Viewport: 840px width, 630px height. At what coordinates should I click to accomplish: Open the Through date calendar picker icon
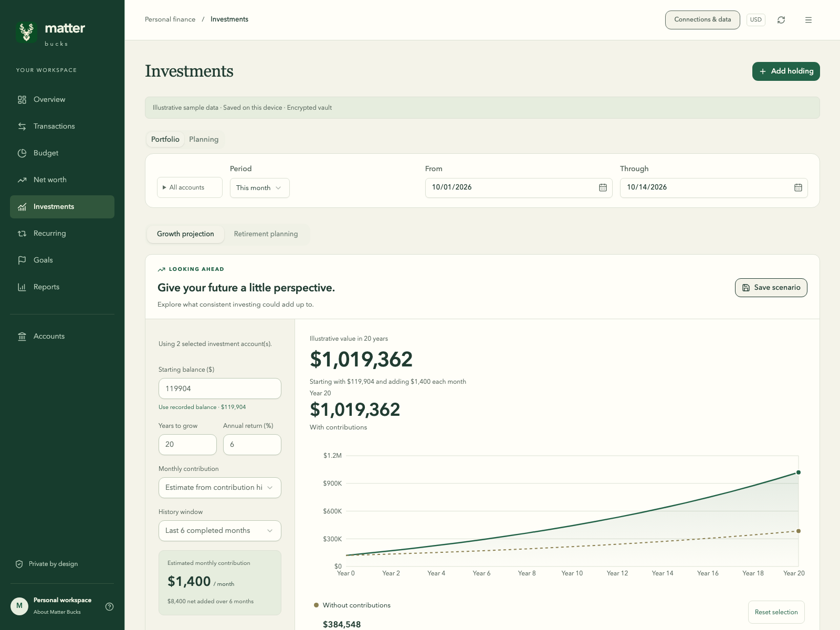pos(798,188)
